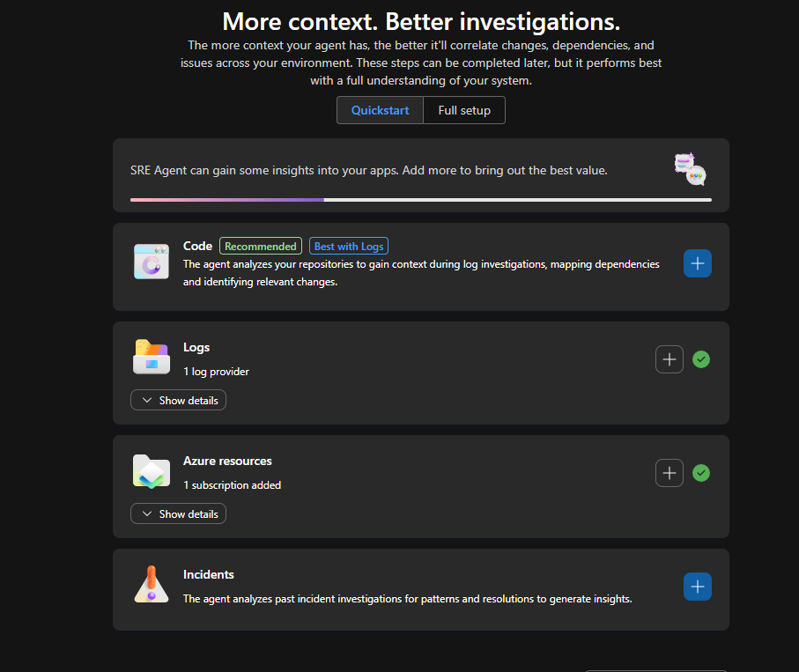Switch to the Full setup tab
This screenshot has height=672, width=799.
(464, 110)
